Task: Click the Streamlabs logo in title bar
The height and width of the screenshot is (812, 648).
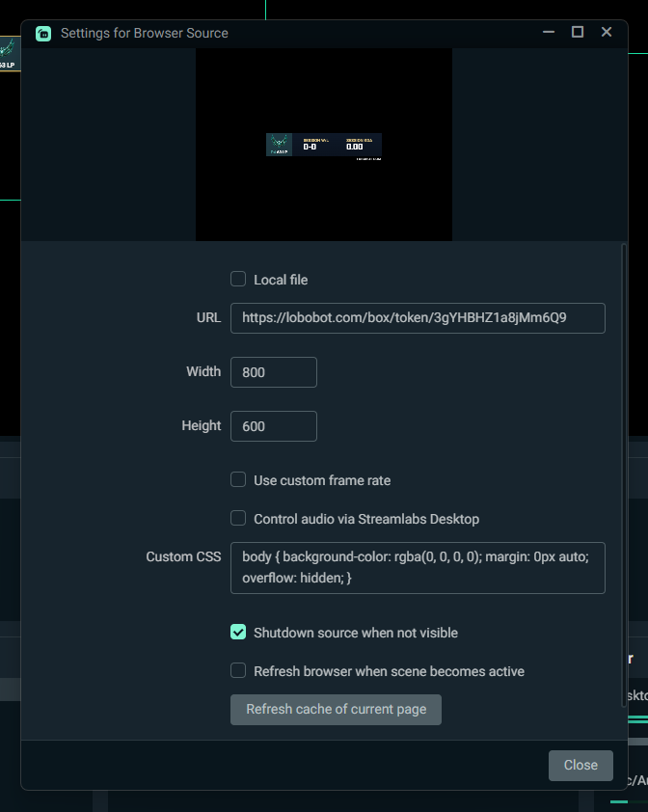Action: point(43,33)
